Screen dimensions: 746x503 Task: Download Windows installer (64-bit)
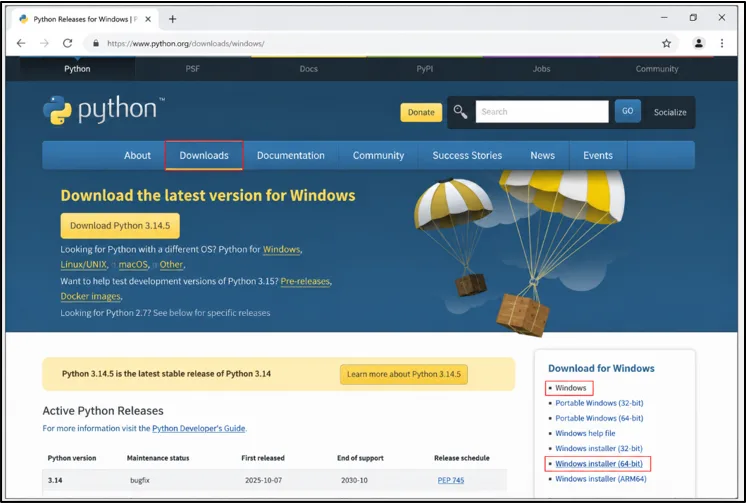click(599, 464)
